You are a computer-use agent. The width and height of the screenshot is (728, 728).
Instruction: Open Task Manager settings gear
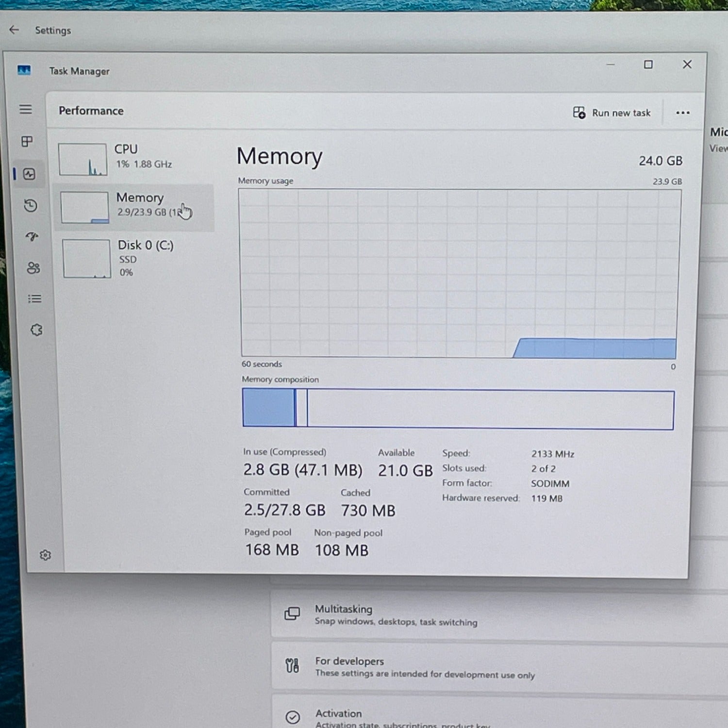(x=45, y=555)
